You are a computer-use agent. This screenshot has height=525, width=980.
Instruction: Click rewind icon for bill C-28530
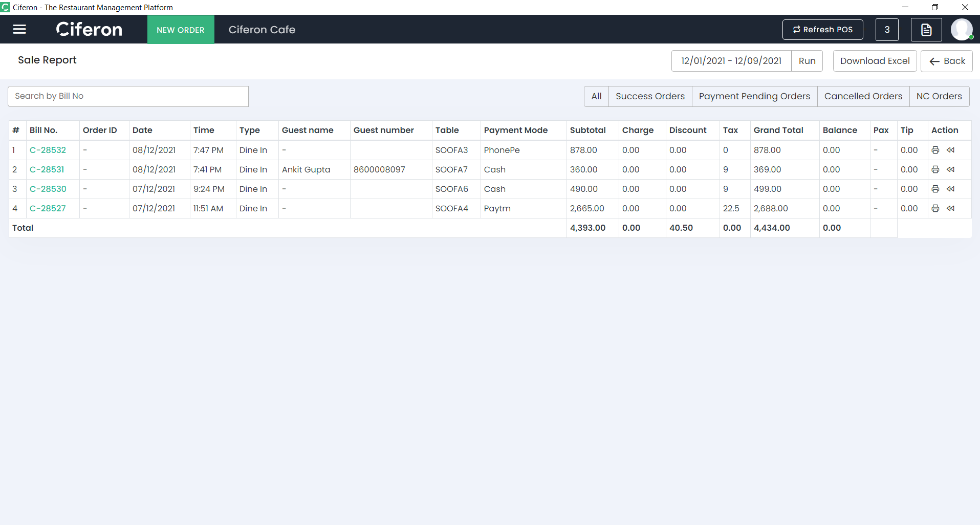950,189
